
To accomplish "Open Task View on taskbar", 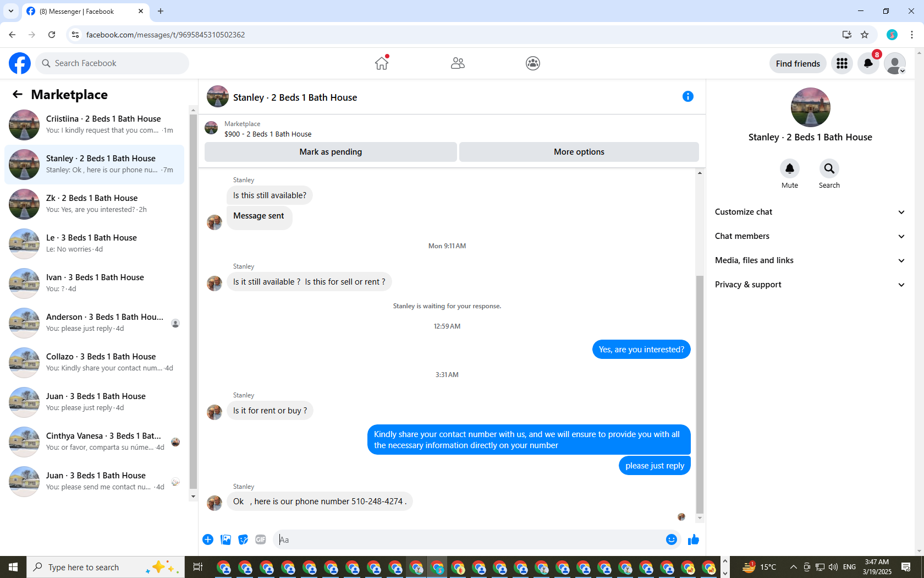I will 198,567.
